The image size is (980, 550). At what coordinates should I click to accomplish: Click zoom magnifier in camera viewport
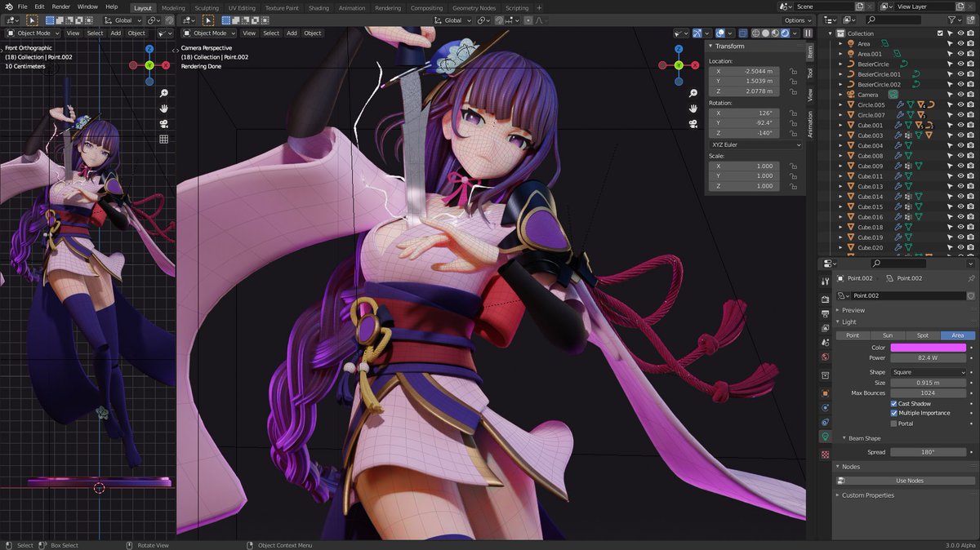tap(693, 92)
